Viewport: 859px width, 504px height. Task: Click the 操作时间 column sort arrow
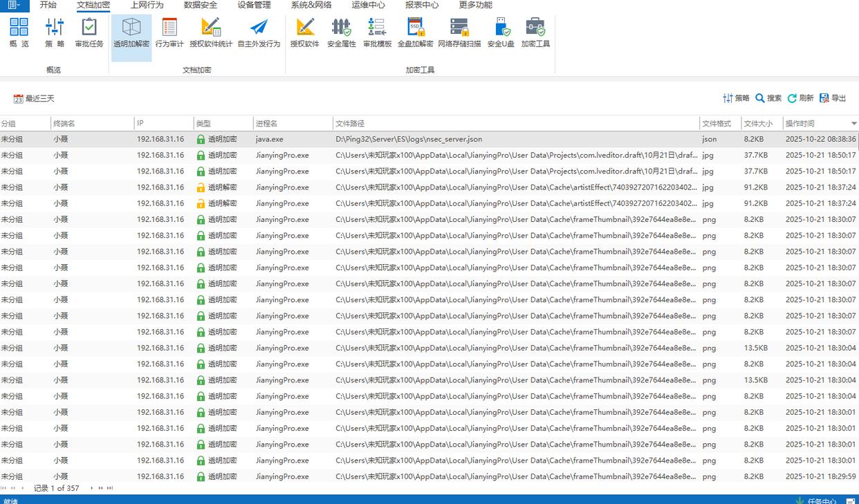[853, 124]
